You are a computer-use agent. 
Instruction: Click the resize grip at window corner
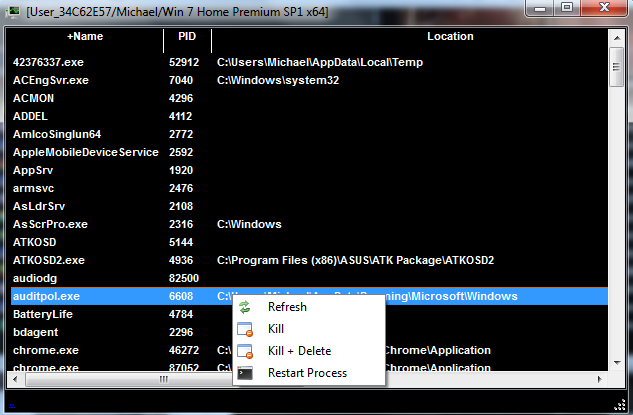coord(620,404)
